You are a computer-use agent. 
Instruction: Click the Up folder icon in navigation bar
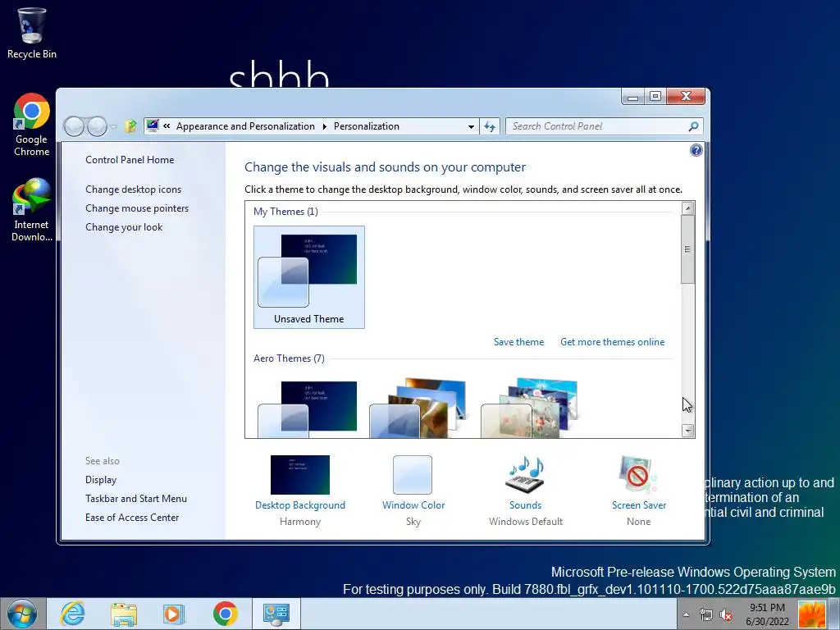coord(130,126)
